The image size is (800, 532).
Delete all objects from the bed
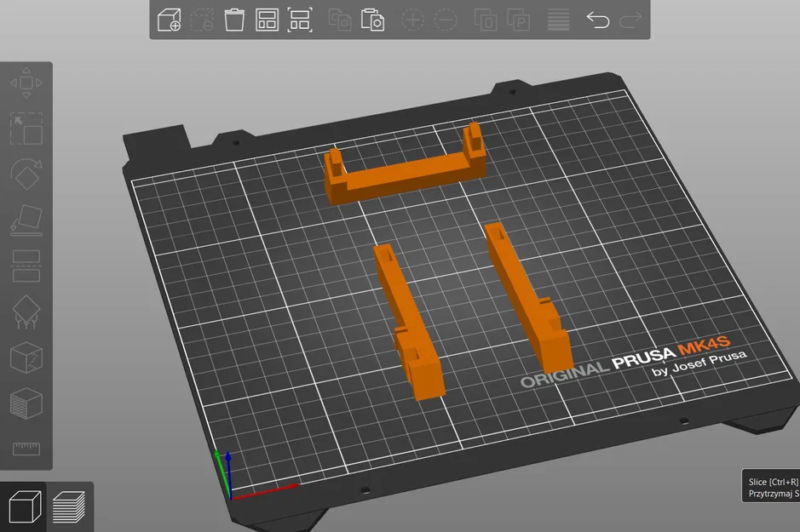(235, 20)
